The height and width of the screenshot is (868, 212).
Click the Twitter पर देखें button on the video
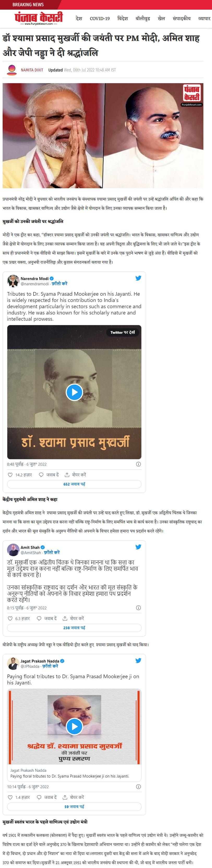point(122,332)
